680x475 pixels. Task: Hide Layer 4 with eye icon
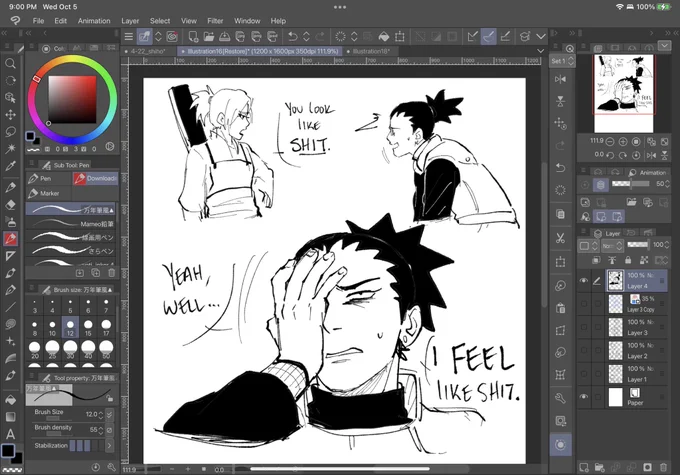coord(584,280)
